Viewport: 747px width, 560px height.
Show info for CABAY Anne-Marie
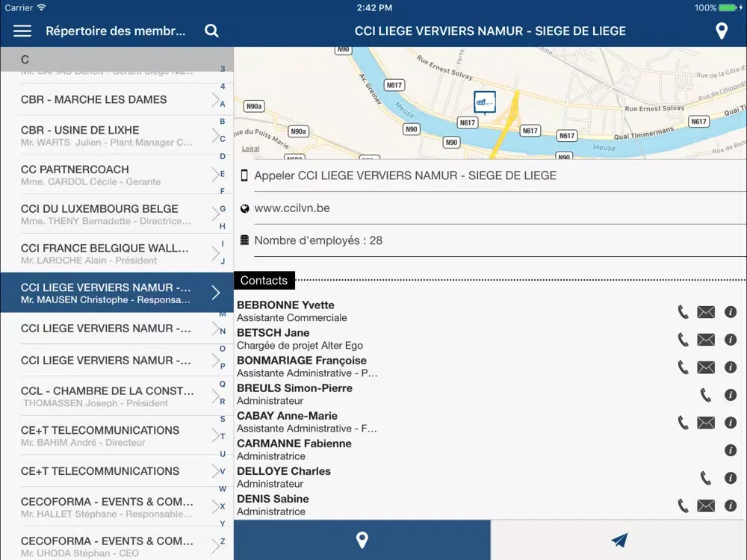coord(731,423)
